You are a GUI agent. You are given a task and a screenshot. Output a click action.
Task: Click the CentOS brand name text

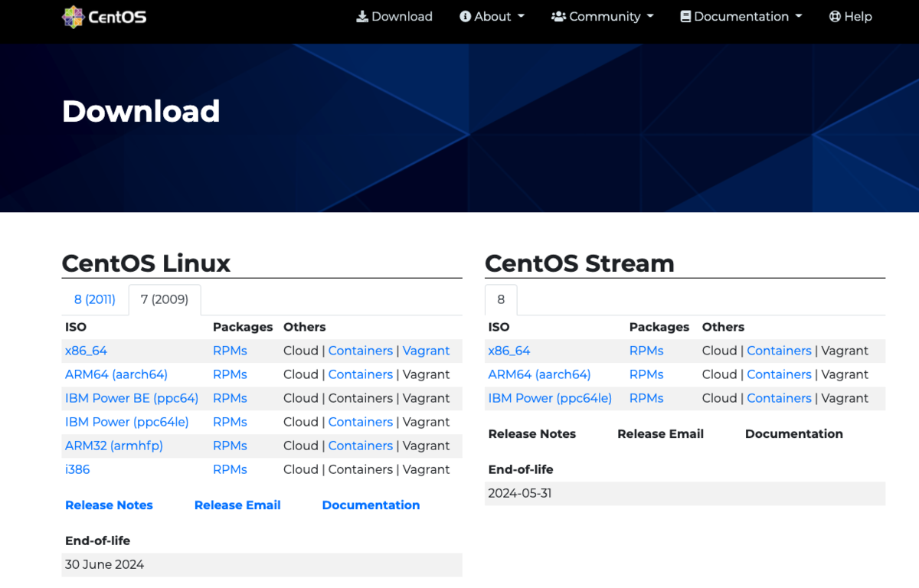point(117,17)
